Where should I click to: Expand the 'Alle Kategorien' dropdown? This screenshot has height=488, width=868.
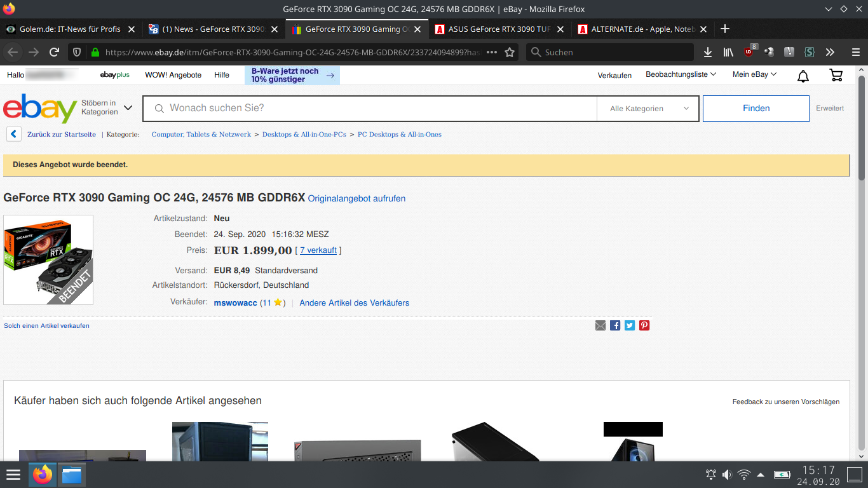click(x=647, y=108)
